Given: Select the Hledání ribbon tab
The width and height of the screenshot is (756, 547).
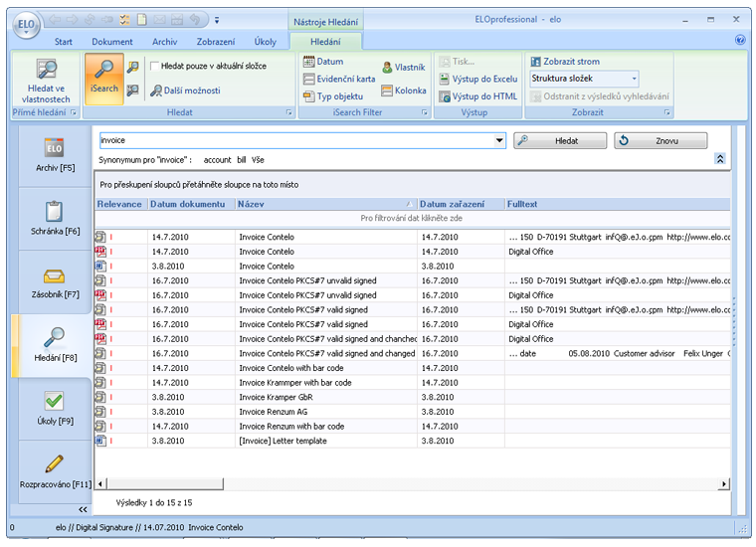Looking at the screenshot, I should click(325, 42).
